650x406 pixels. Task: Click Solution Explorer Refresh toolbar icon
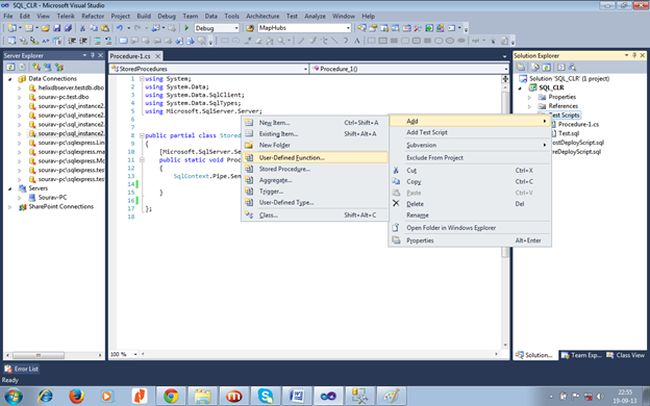click(547, 67)
